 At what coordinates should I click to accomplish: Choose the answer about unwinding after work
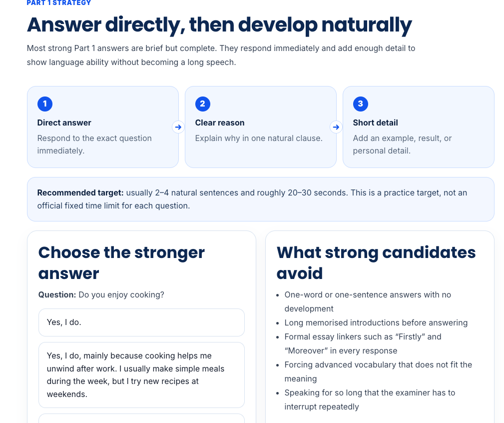(x=141, y=375)
